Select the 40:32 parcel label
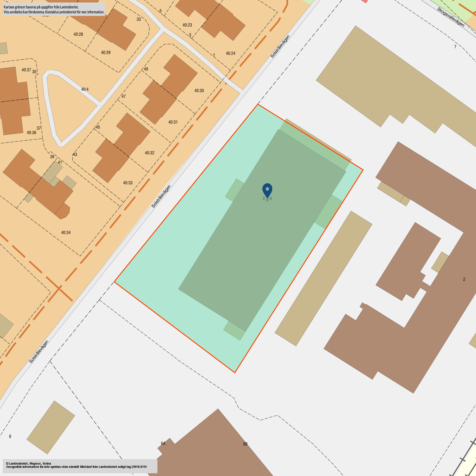 click(149, 153)
